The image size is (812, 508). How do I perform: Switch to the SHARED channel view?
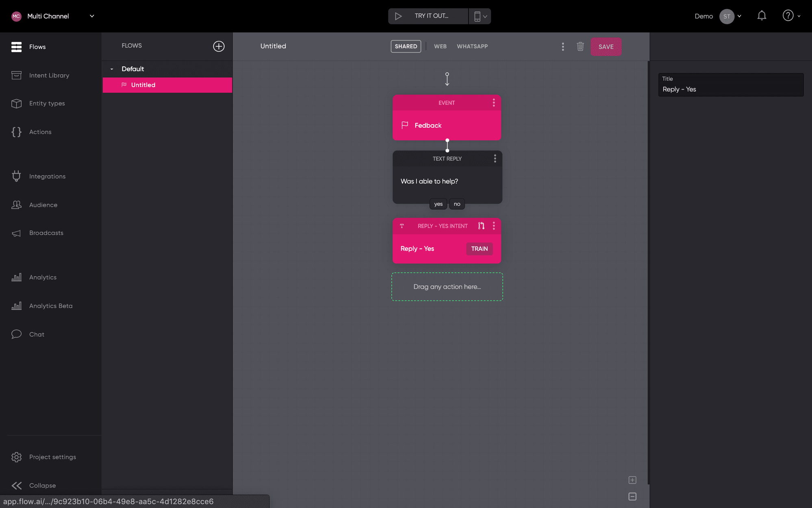pos(406,46)
